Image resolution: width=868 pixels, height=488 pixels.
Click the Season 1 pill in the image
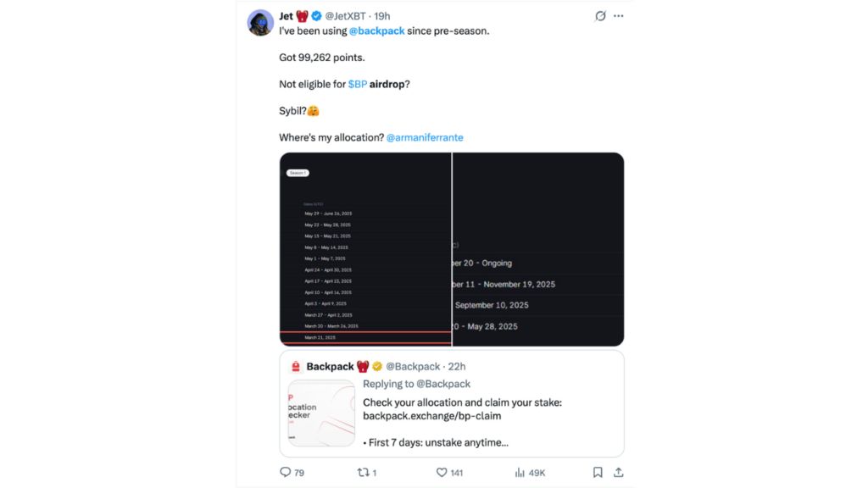tap(298, 173)
